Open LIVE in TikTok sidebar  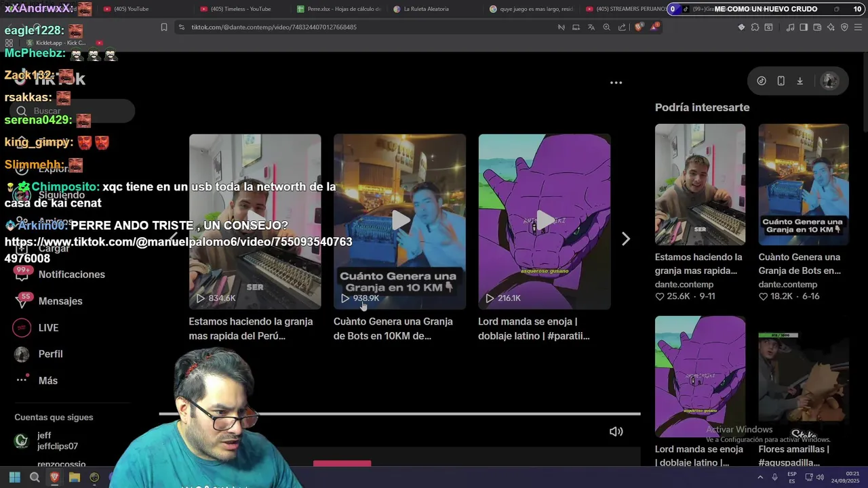[37, 327]
